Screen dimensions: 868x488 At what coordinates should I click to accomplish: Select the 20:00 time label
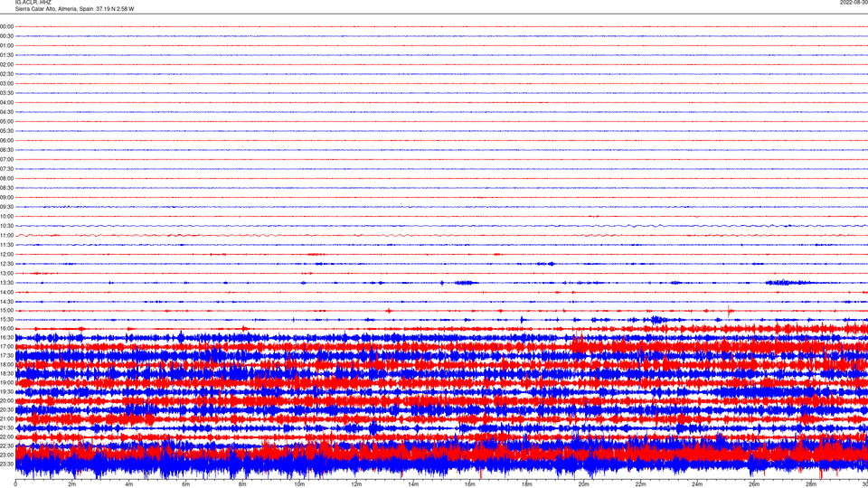tap(6, 400)
